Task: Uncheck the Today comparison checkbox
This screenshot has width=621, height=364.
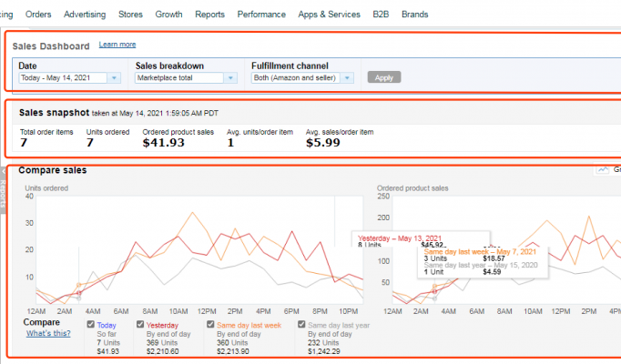Action: click(x=89, y=323)
